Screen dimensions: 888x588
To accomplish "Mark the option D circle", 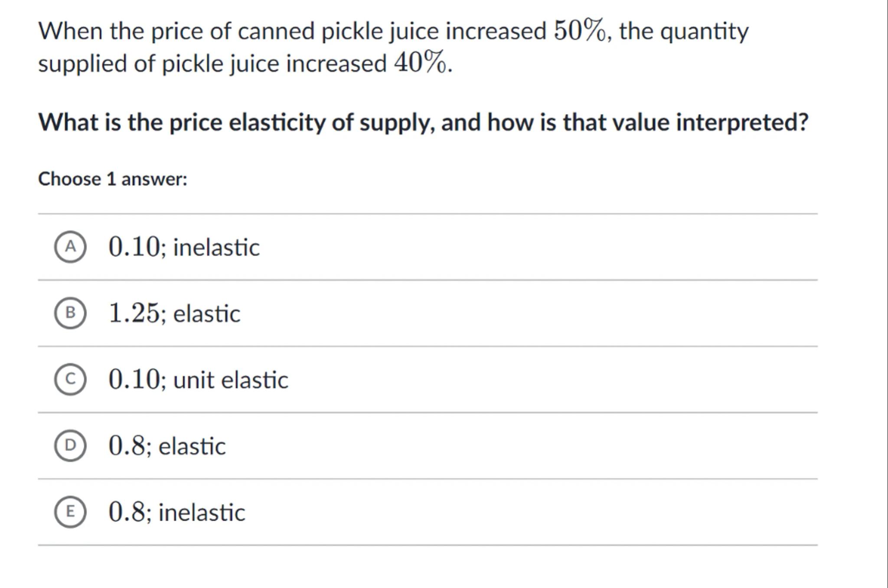I will (x=70, y=446).
